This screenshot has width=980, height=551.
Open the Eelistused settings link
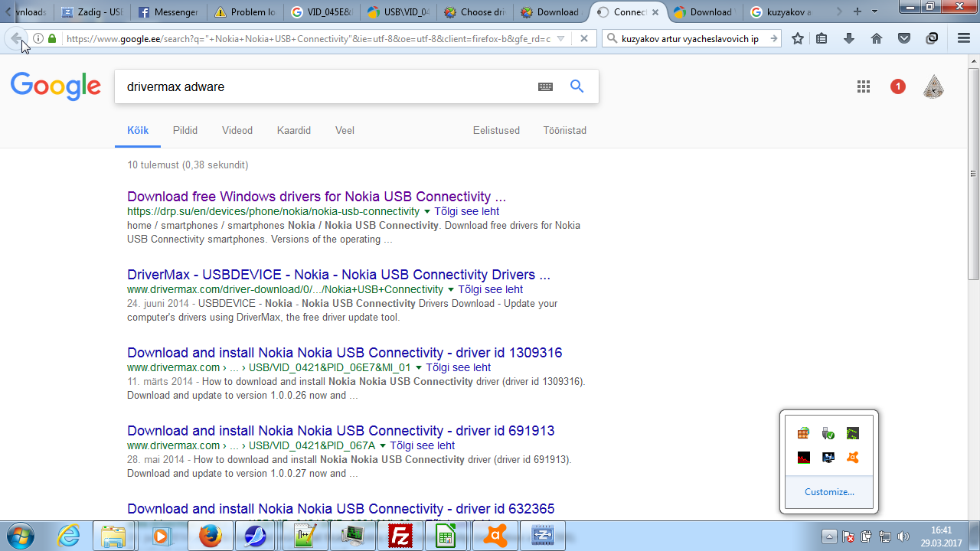[496, 131]
